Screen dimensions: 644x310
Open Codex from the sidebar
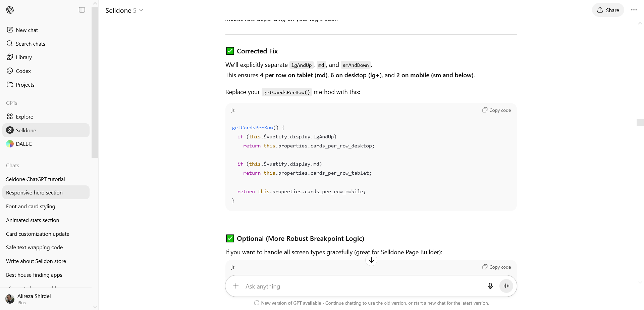(46, 71)
